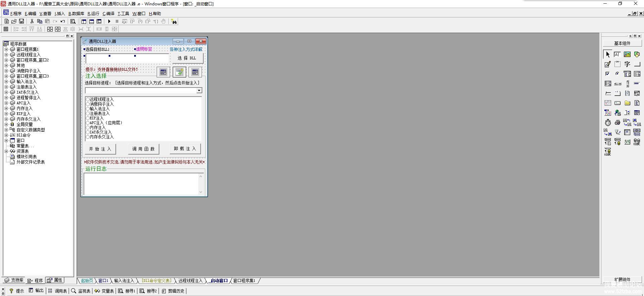Click the middle icon button in form
Viewport: 644px width, 296px height.
(179, 72)
